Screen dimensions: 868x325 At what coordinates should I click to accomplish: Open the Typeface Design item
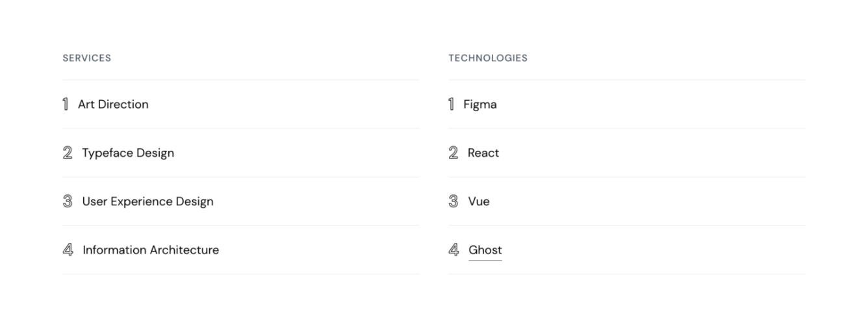pyautogui.click(x=128, y=153)
